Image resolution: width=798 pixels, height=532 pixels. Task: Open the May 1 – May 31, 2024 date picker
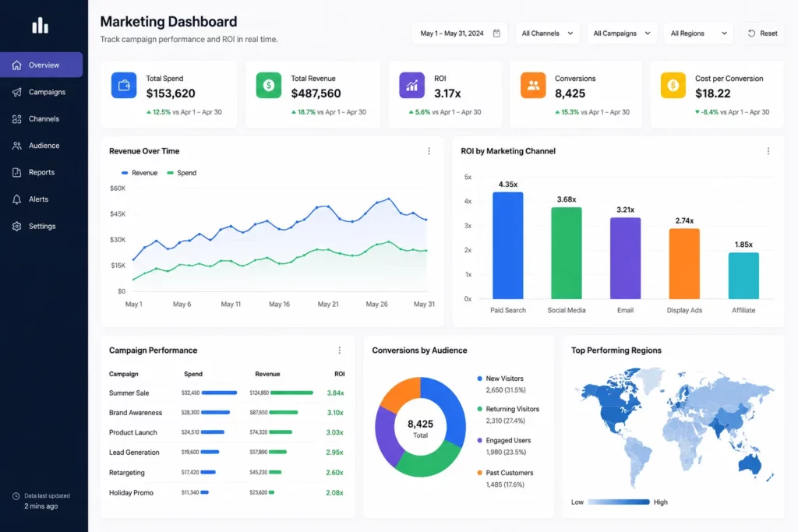click(x=460, y=33)
